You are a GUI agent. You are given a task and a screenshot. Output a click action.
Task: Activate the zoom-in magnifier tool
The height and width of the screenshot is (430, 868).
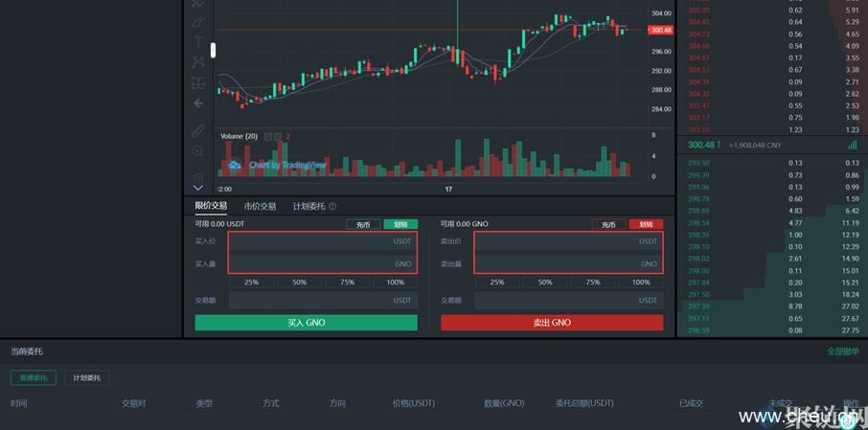pyautogui.click(x=198, y=151)
